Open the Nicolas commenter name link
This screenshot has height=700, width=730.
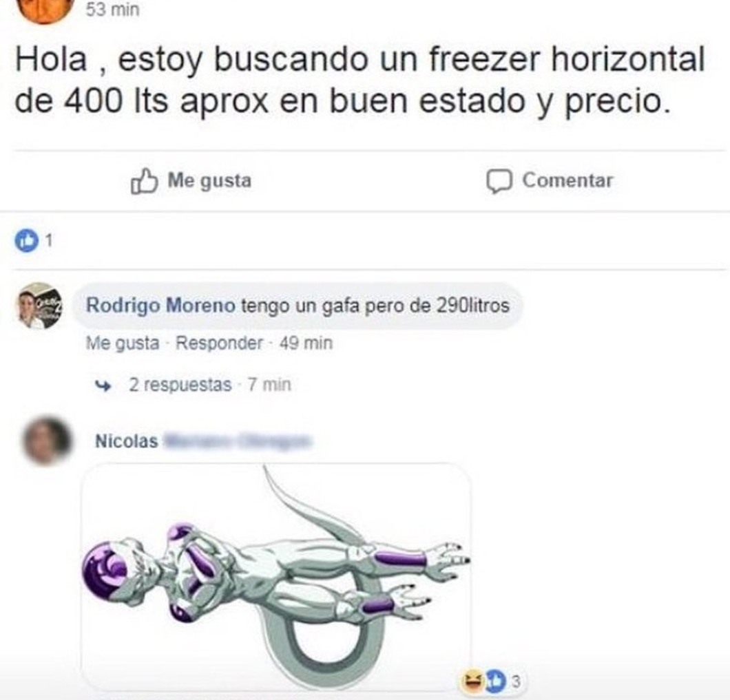[127, 441]
